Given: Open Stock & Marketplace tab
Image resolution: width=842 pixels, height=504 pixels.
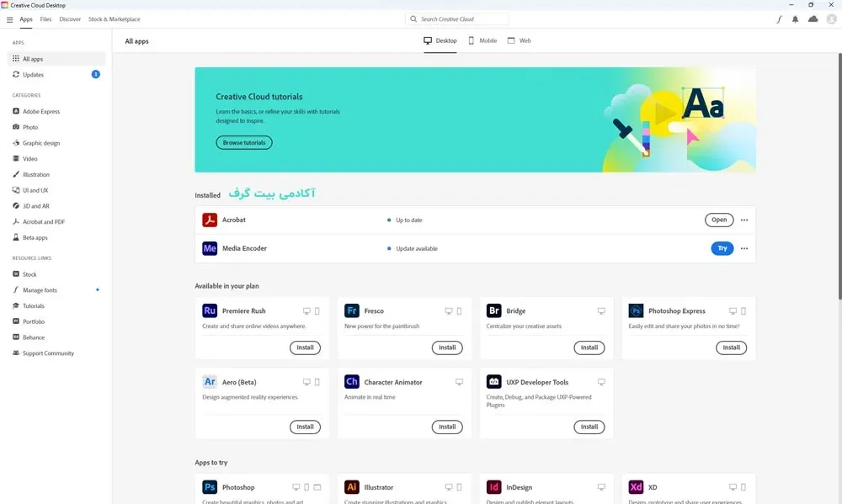Looking at the screenshot, I should [x=114, y=19].
